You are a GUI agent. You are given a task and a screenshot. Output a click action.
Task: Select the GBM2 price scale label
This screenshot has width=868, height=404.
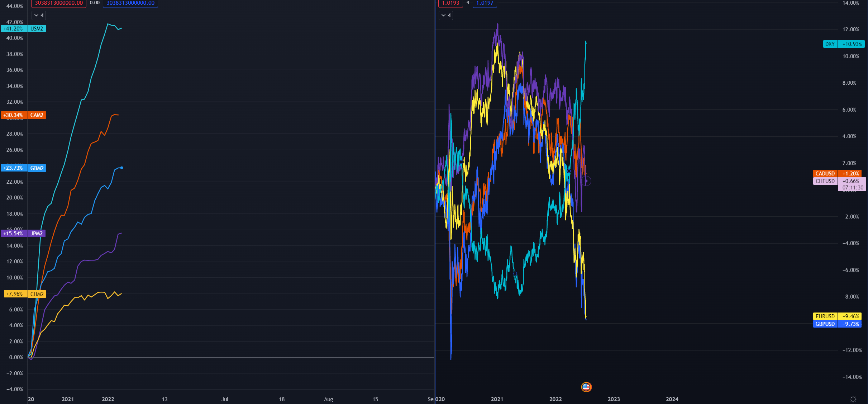coord(23,168)
